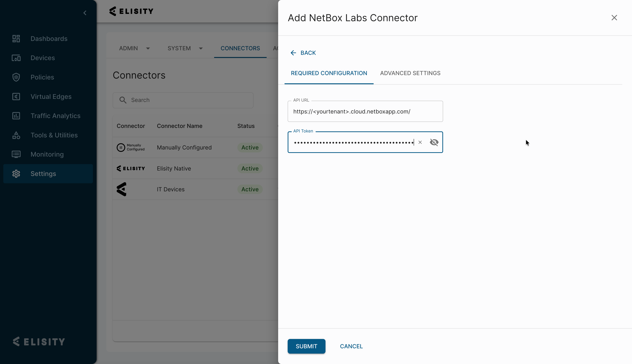Screen dimensions: 632x364
Task: Collapse the sidebar with the chevron
Action: pos(85,13)
